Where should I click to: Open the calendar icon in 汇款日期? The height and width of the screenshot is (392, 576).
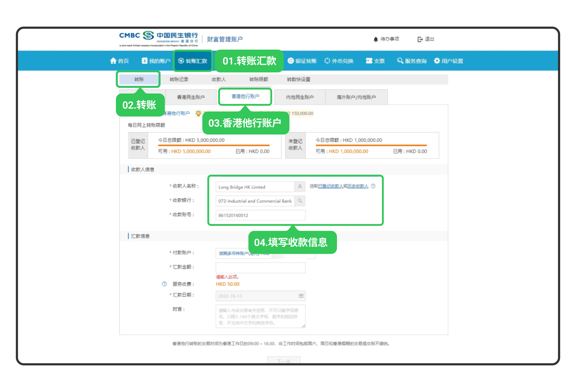tap(301, 296)
